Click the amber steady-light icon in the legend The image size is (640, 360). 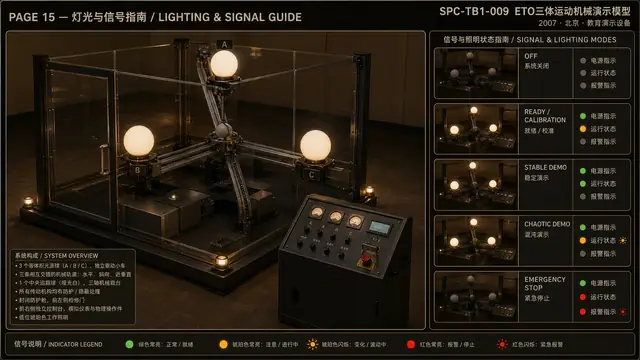pos(223,344)
